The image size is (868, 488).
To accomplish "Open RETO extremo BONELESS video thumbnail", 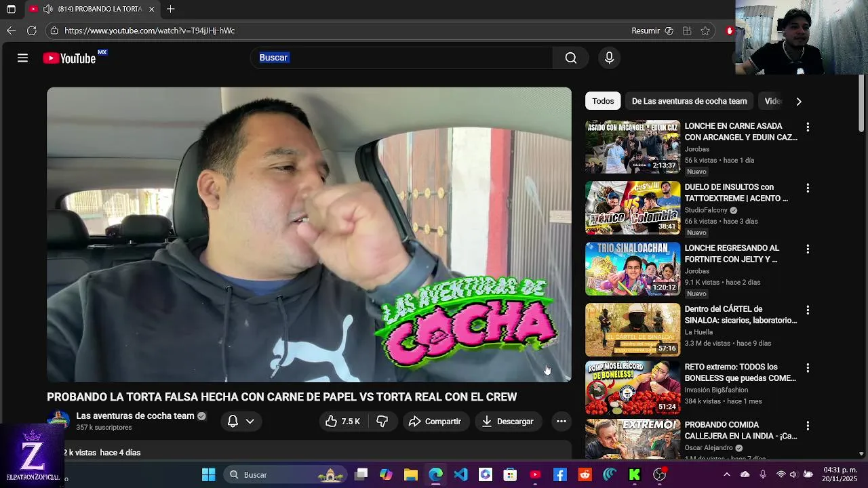I will (633, 388).
